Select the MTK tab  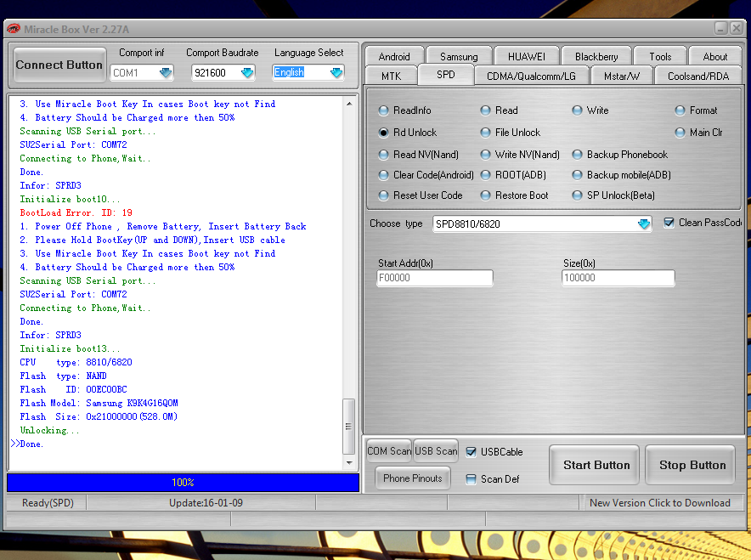(392, 76)
